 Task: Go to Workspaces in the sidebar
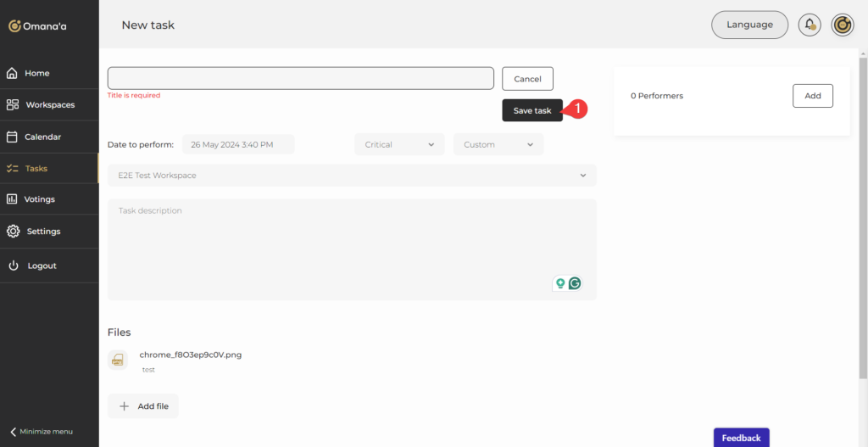(49, 105)
